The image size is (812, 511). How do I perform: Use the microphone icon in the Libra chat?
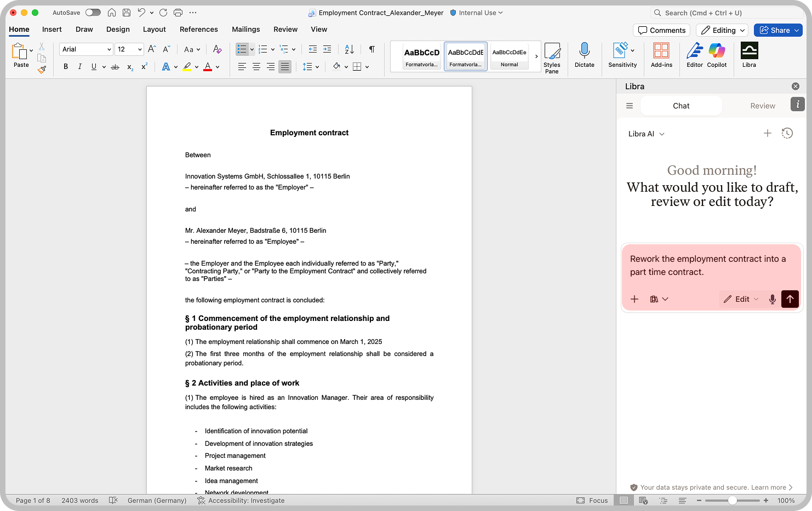coord(773,299)
